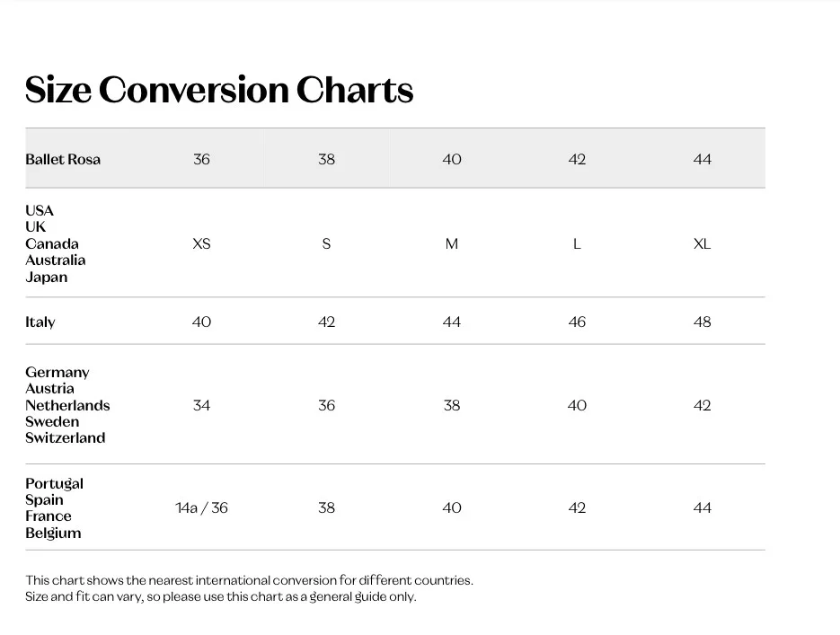Click the S size cell
Screen dimensions: 840x635
326,243
